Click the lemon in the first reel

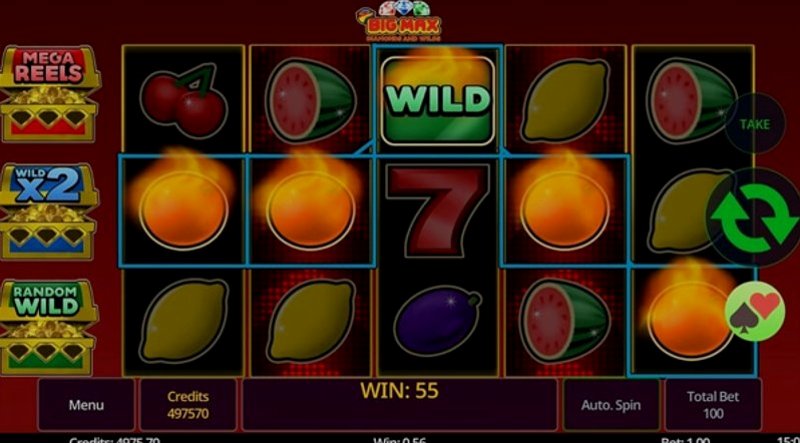(184, 322)
